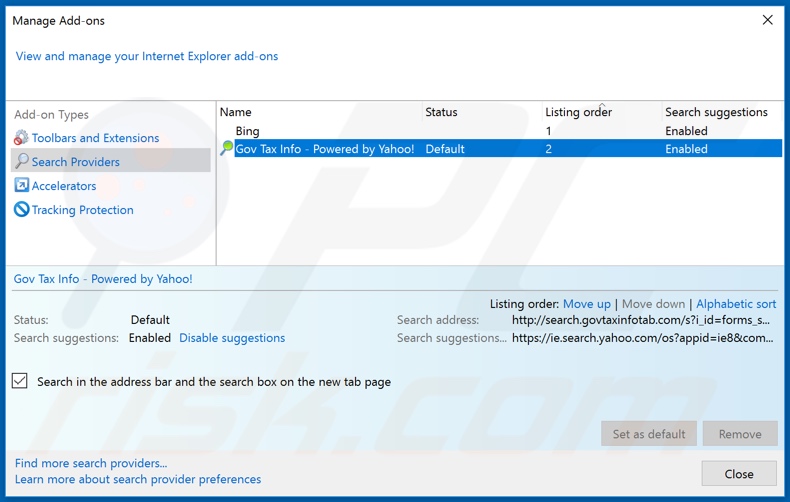Click listing order 2 in Gov Tax Info row

(x=549, y=149)
